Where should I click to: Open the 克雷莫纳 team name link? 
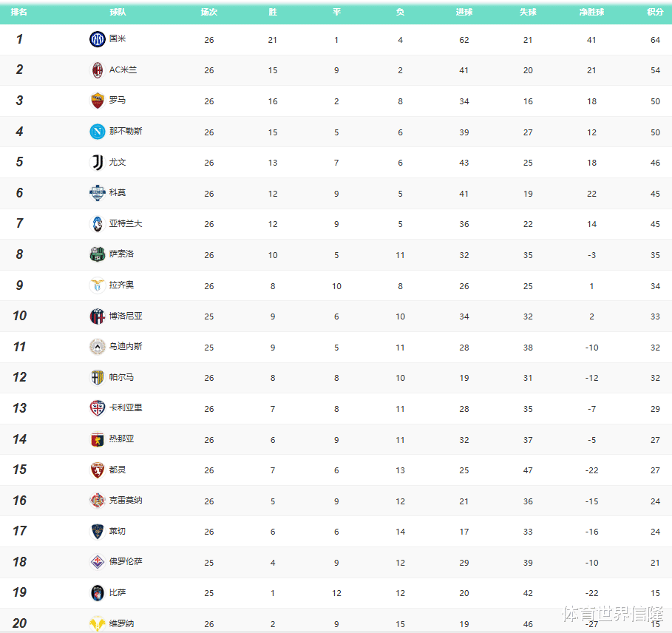click(126, 501)
